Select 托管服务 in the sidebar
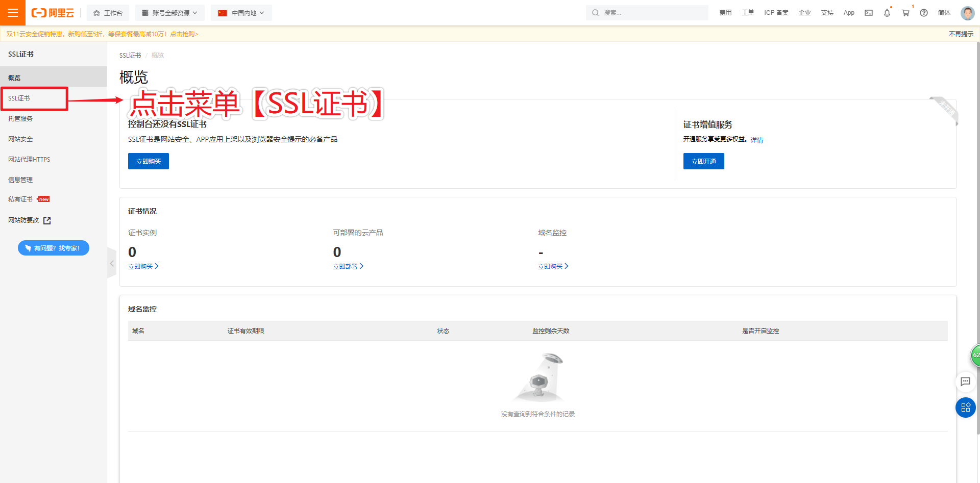The height and width of the screenshot is (483, 980). [54, 118]
